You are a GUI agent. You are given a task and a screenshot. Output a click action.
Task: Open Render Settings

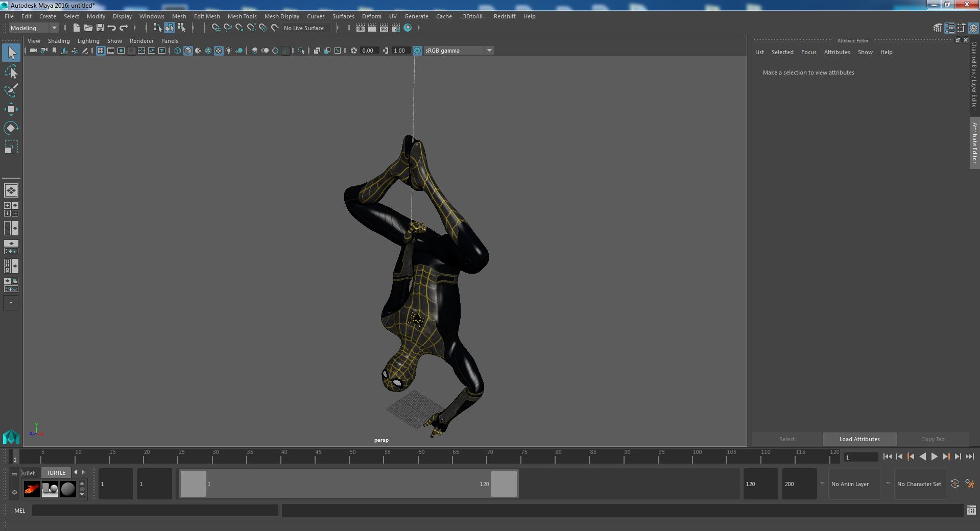tap(395, 28)
